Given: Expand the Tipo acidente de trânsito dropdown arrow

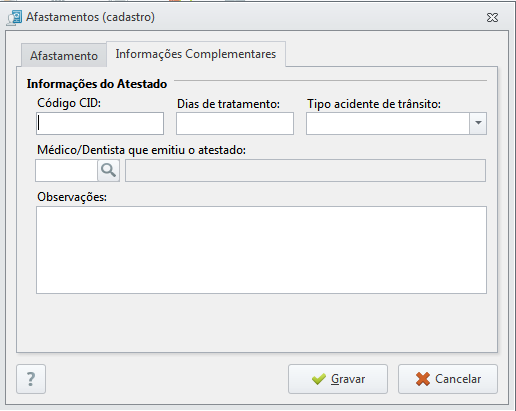Looking at the screenshot, I should click(x=478, y=123).
